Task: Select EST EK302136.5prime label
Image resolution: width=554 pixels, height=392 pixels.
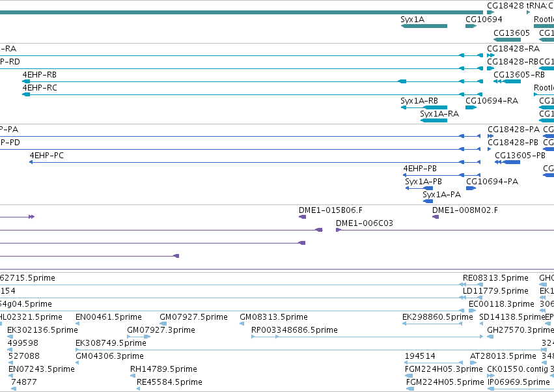Action: 42,331
